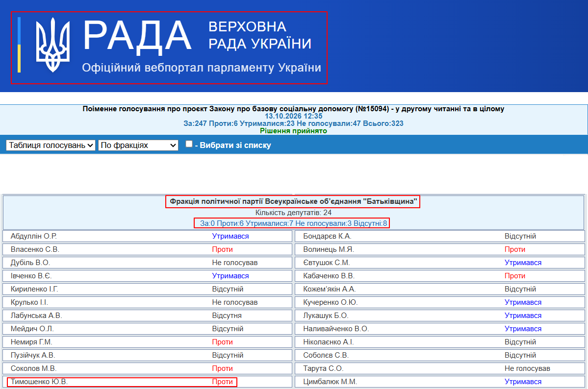Click 'ВЕРХОВНА РАДА УКРАЇНИ' header text

tap(260, 35)
